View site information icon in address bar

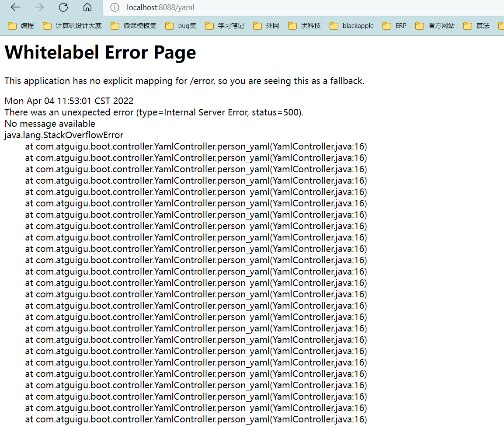click(x=115, y=7)
